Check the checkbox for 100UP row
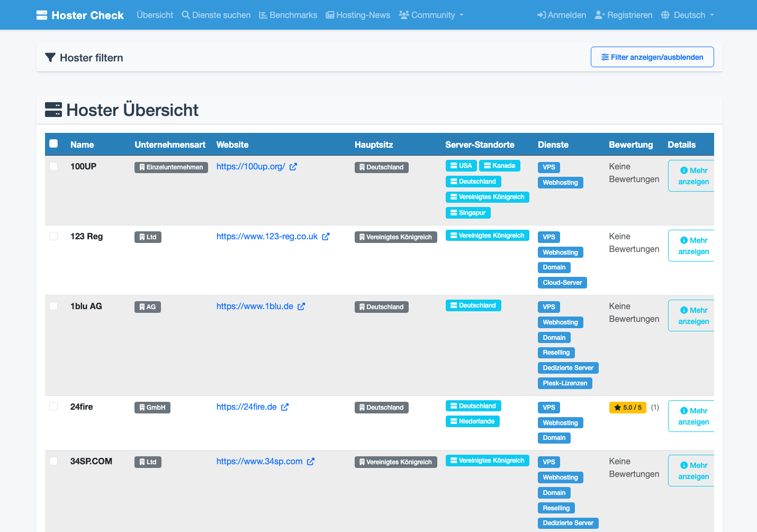Image resolution: width=757 pixels, height=532 pixels. click(x=53, y=166)
